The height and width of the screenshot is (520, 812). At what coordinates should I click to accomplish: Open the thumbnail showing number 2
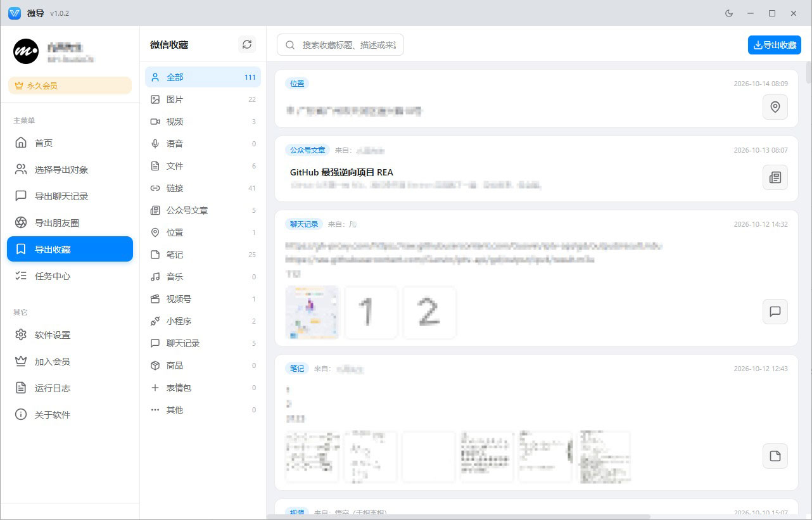pyautogui.click(x=429, y=312)
